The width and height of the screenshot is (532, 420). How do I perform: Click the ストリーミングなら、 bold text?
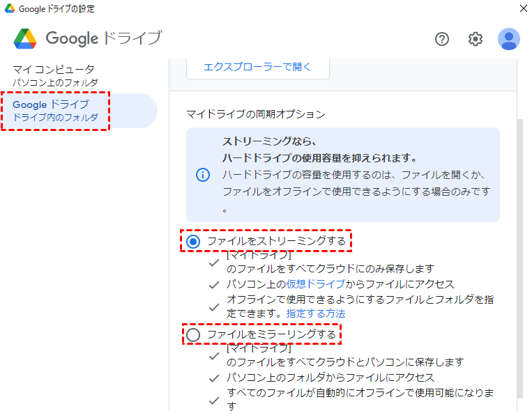click(x=269, y=141)
